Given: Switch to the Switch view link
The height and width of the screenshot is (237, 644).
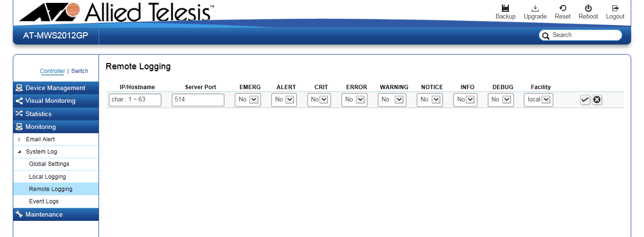Looking at the screenshot, I should 80,71.
